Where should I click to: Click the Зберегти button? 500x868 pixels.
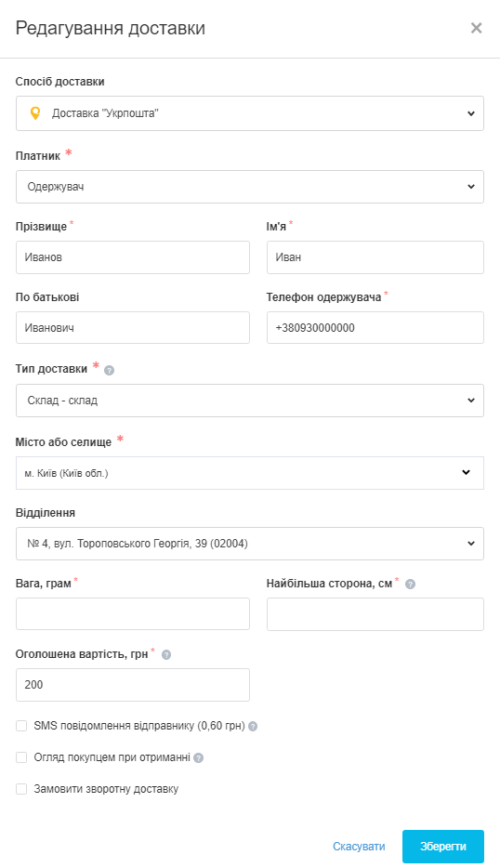tap(443, 847)
